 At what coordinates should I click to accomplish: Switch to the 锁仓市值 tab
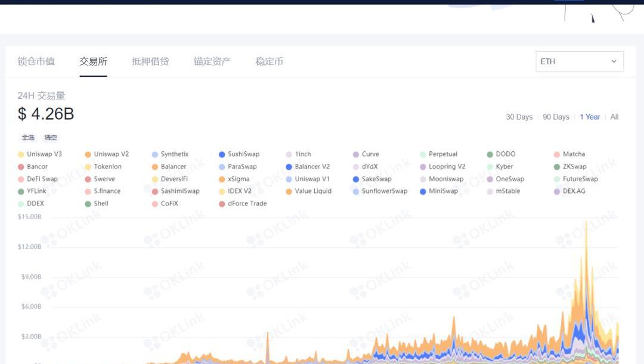pyautogui.click(x=36, y=61)
